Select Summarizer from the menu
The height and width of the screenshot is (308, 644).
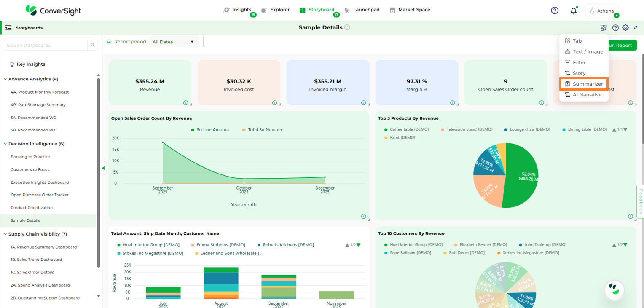(584, 84)
